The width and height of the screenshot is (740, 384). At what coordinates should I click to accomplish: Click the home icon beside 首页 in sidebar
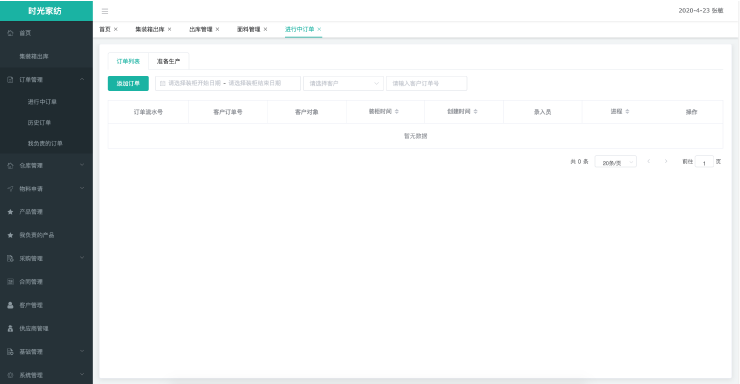(x=10, y=33)
